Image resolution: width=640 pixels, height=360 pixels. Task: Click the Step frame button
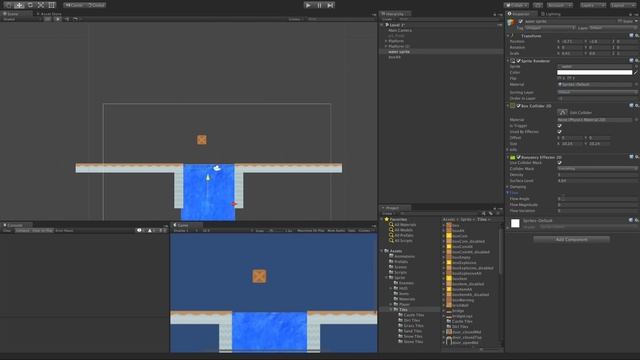pos(330,5)
